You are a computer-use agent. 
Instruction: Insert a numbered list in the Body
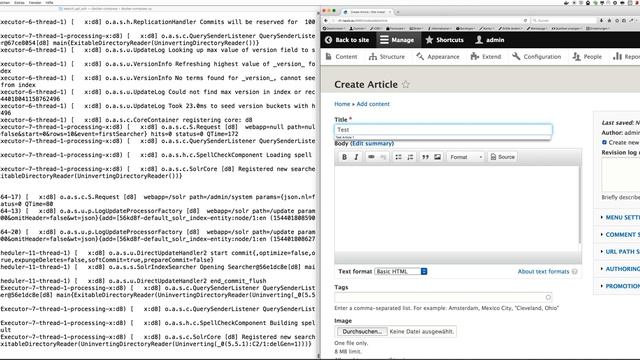click(x=410, y=157)
